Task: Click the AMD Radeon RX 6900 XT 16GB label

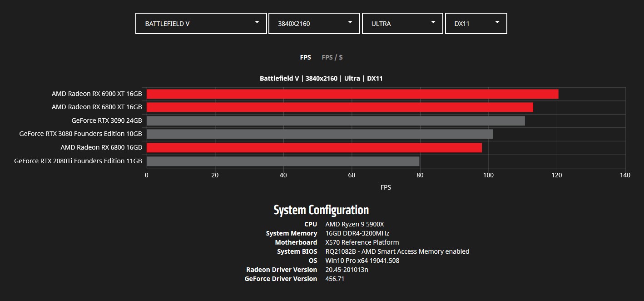Action: click(97, 94)
